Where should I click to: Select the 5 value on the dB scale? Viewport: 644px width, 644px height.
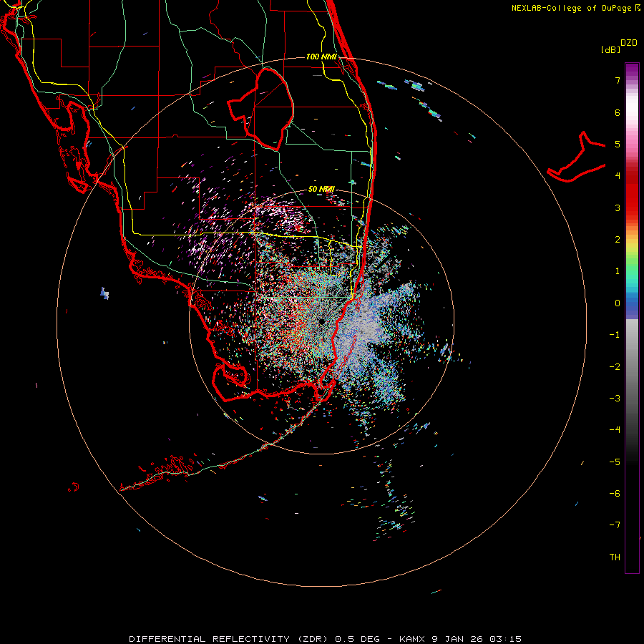tap(618, 144)
